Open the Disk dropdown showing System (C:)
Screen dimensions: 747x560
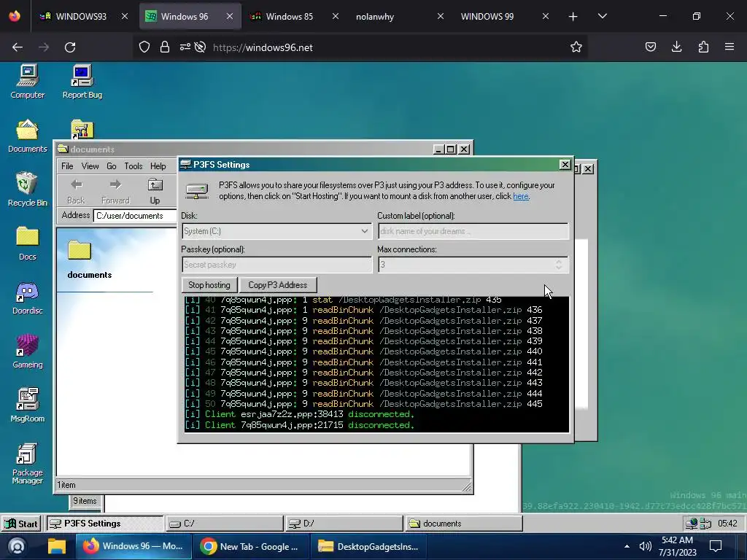(x=276, y=231)
